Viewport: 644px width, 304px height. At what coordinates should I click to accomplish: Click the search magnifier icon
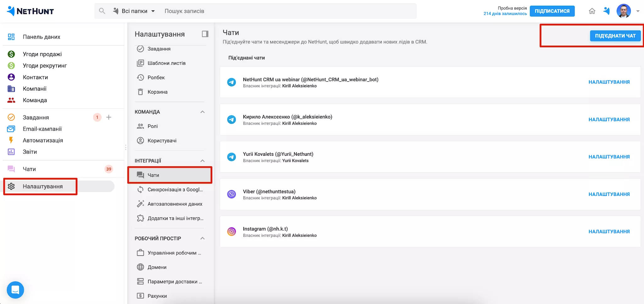(x=102, y=11)
